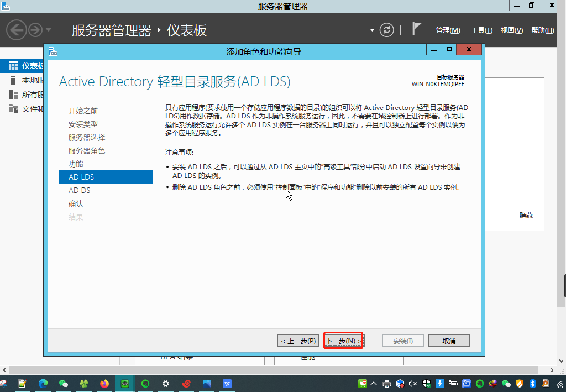Go to the 服务器角色 wizard step
This screenshot has height=392, width=566.
click(87, 150)
